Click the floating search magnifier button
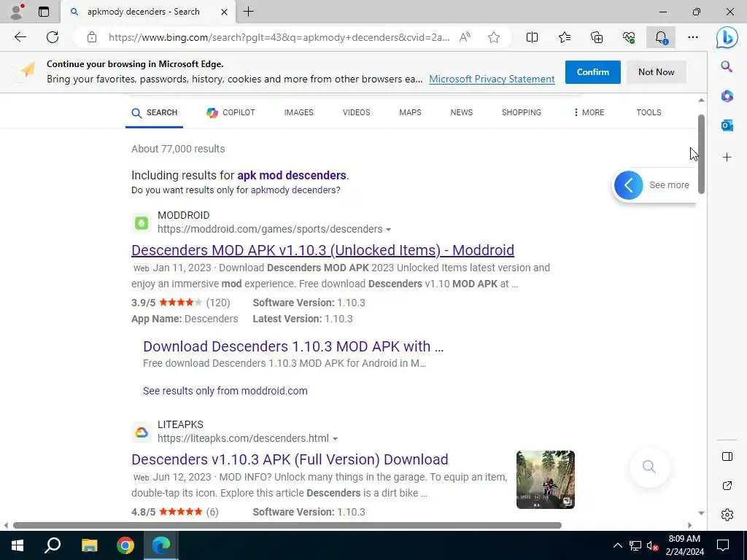Image resolution: width=747 pixels, height=560 pixels. [x=649, y=467]
